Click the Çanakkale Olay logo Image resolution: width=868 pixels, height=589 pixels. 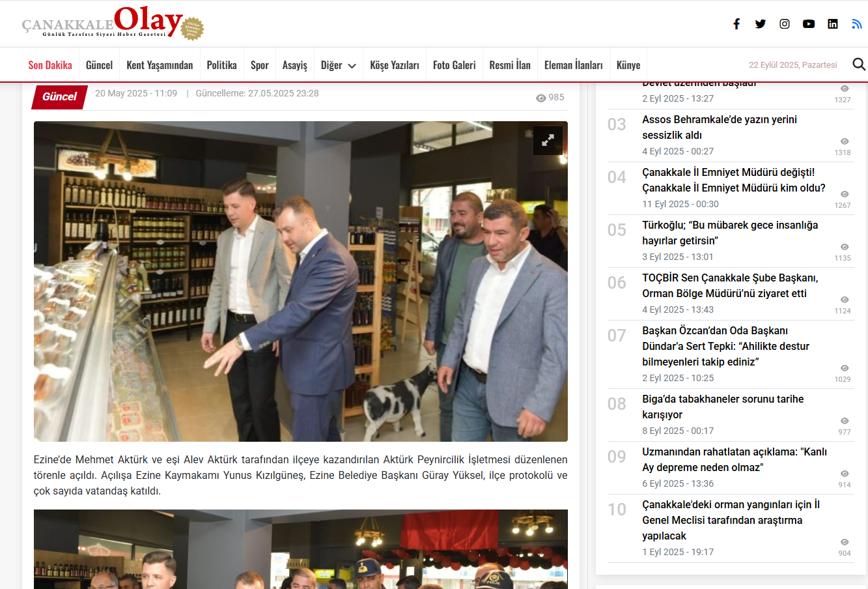(x=113, y=23)
